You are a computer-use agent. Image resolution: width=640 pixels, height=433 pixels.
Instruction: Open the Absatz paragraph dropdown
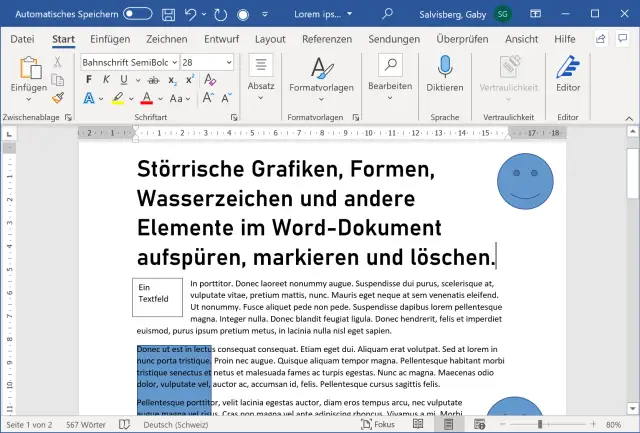pos(261,99)
